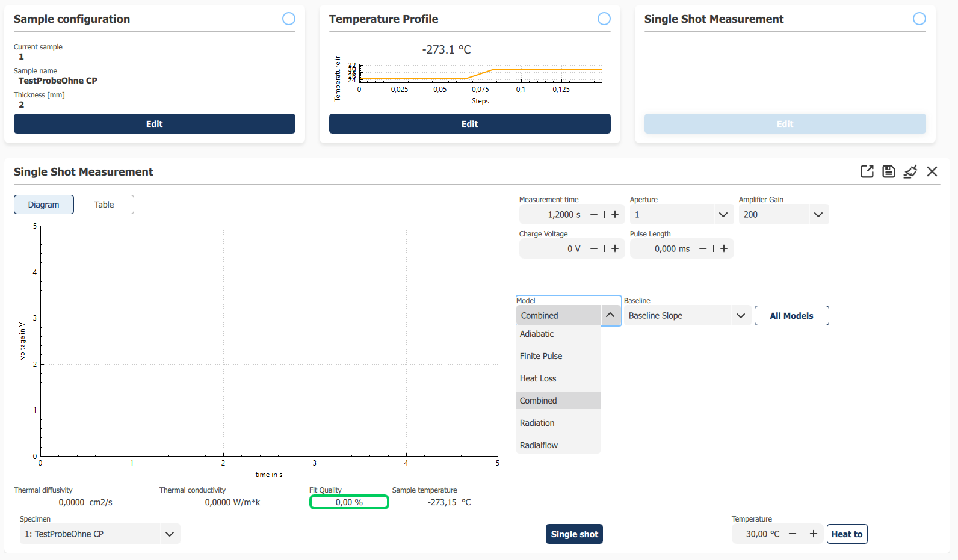Choose the Radiation model option
The image size is (958, 560).
click(x=537, y=423)
